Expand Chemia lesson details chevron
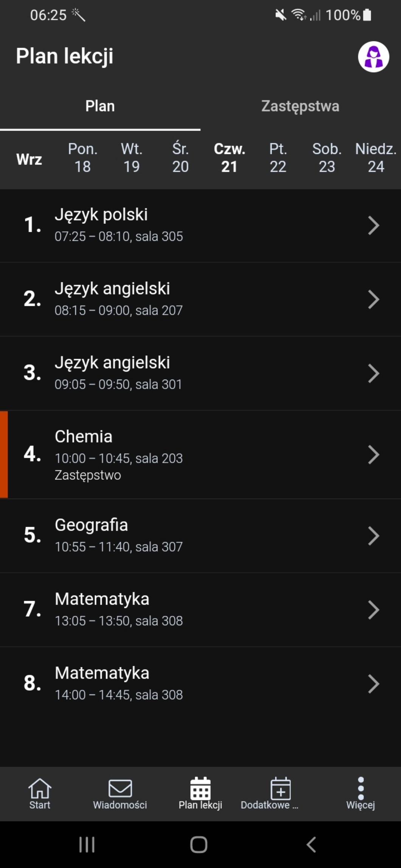This screenshot has width=401, height=868. (x=373, y=454)
